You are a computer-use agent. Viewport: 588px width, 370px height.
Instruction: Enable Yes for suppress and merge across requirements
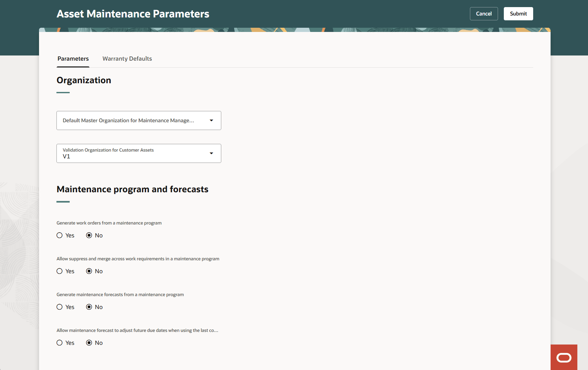59,271
